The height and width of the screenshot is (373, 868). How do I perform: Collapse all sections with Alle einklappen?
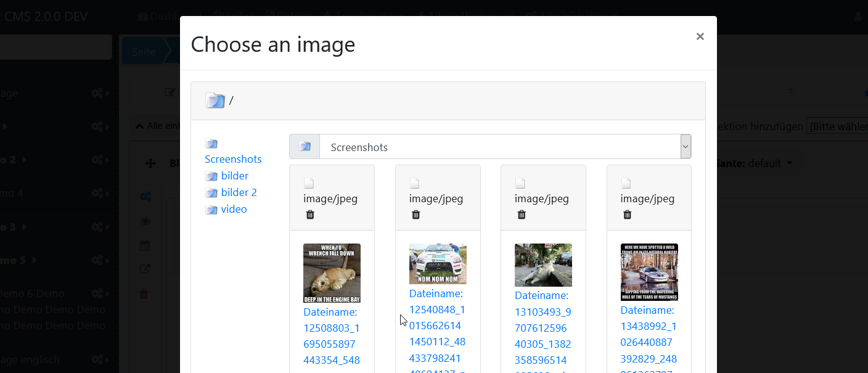[158, 126]
